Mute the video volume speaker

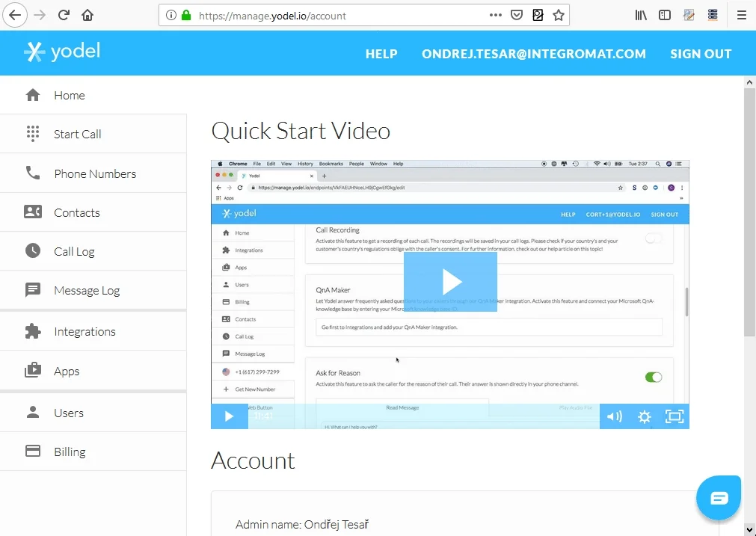pyautogui.click(x=614, y=416)
